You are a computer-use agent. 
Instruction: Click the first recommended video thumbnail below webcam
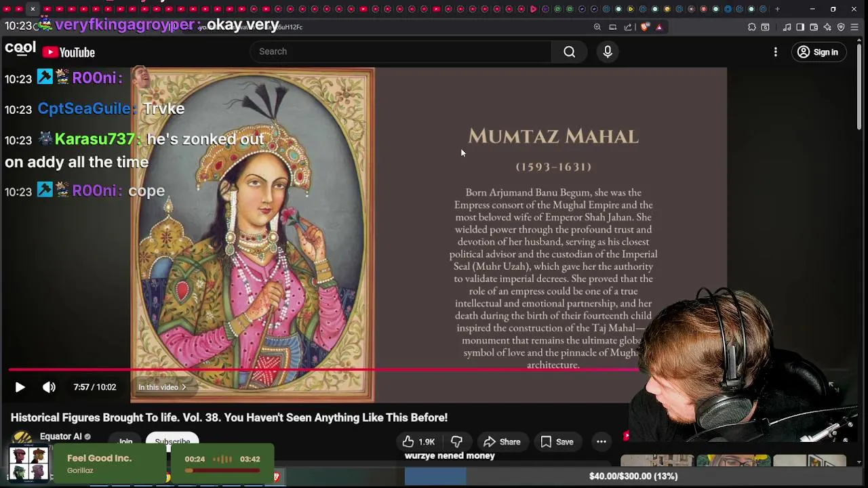click(x=658, y=462)
